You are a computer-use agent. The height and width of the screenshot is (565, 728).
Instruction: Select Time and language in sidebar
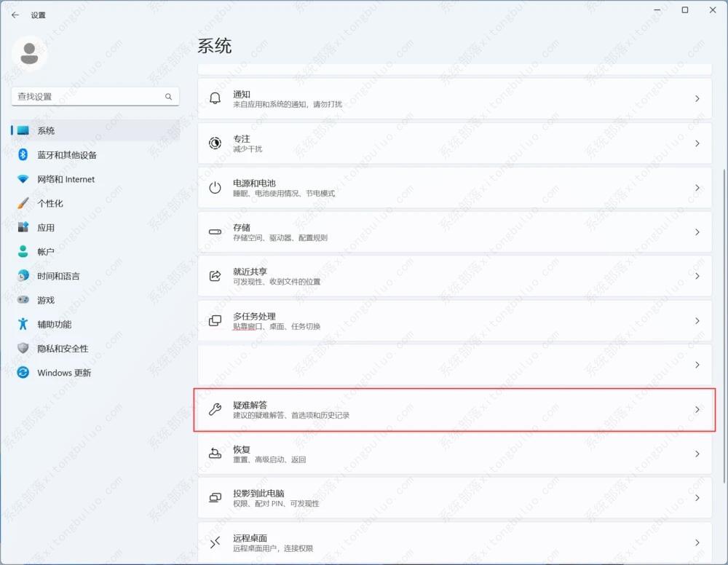[58, 276]
